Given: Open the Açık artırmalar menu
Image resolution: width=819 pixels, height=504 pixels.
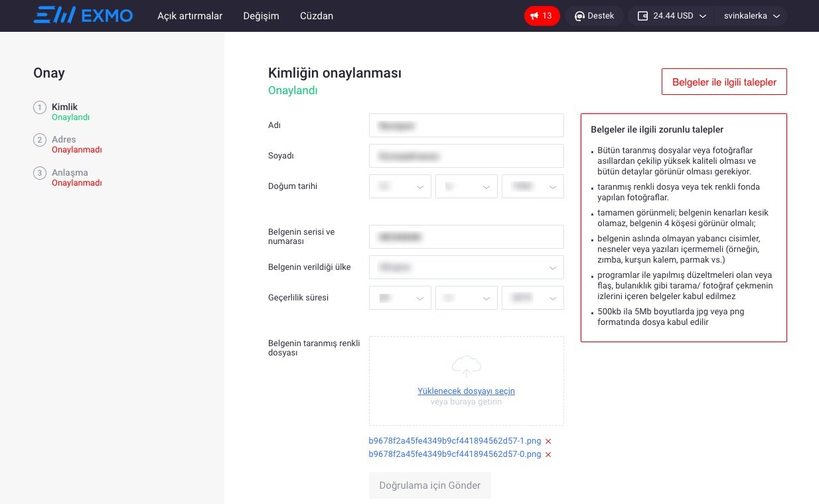Looking at the screenshot, I should click(190, 16).
